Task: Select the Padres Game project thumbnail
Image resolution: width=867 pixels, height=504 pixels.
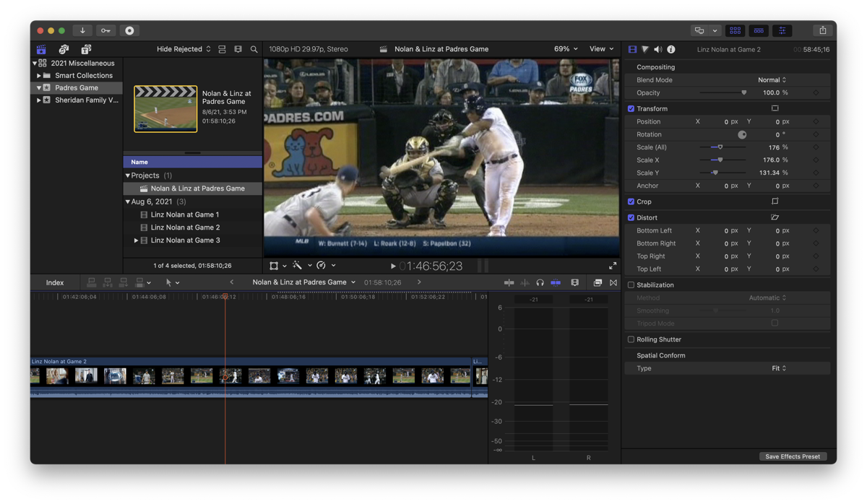Action: click(165, 109)
